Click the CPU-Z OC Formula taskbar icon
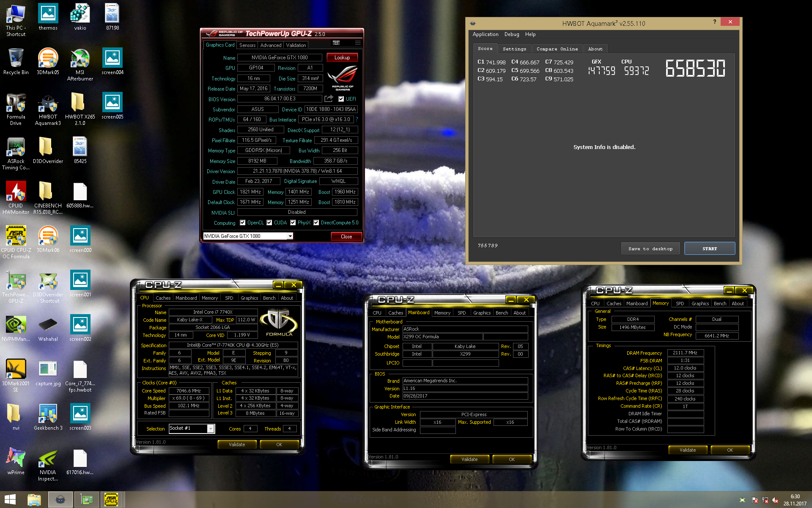 coord(111,500)
